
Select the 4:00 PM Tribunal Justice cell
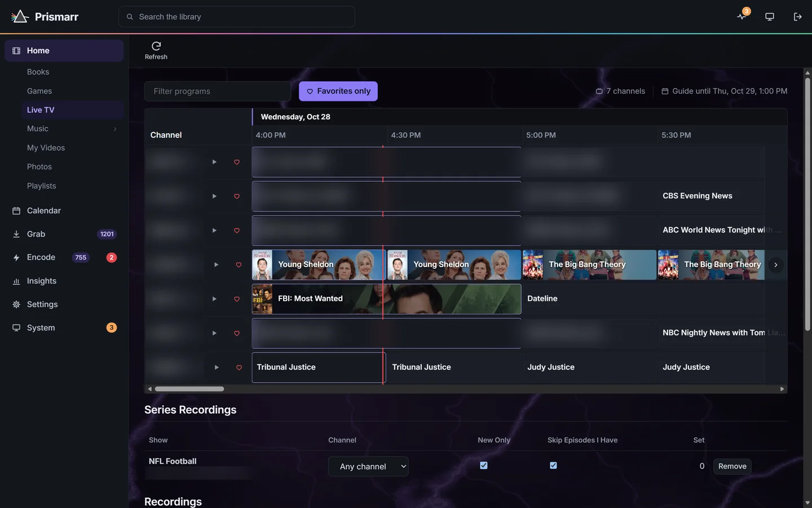(319, 367)
